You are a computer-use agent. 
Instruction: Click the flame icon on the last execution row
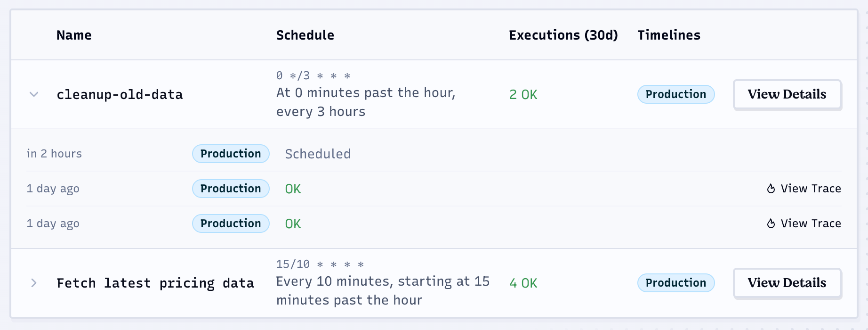point(771,223)
